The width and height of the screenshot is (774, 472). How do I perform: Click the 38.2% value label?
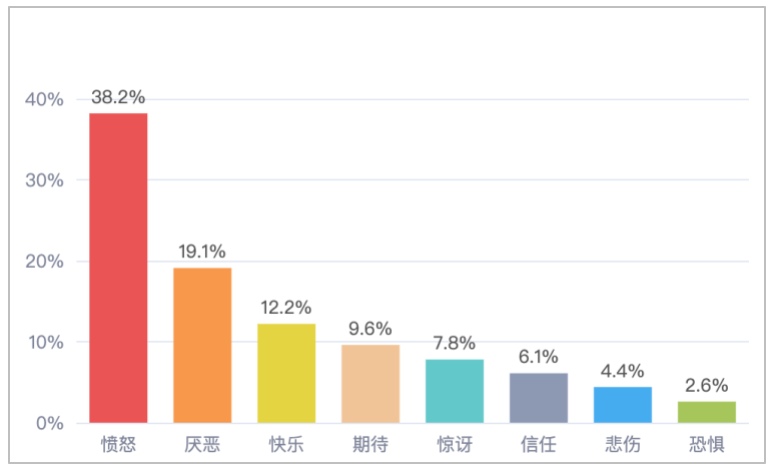(x=118, y=98)
